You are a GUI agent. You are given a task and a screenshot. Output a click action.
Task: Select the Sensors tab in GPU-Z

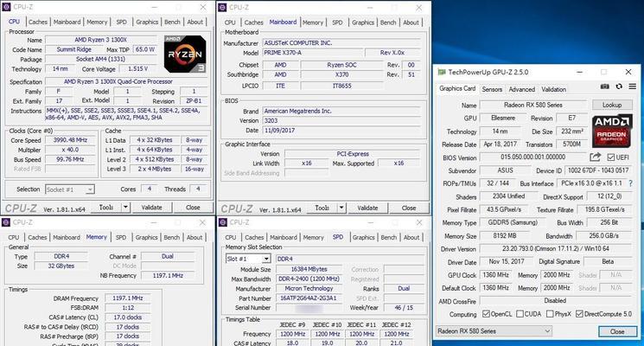pos(492,89)
